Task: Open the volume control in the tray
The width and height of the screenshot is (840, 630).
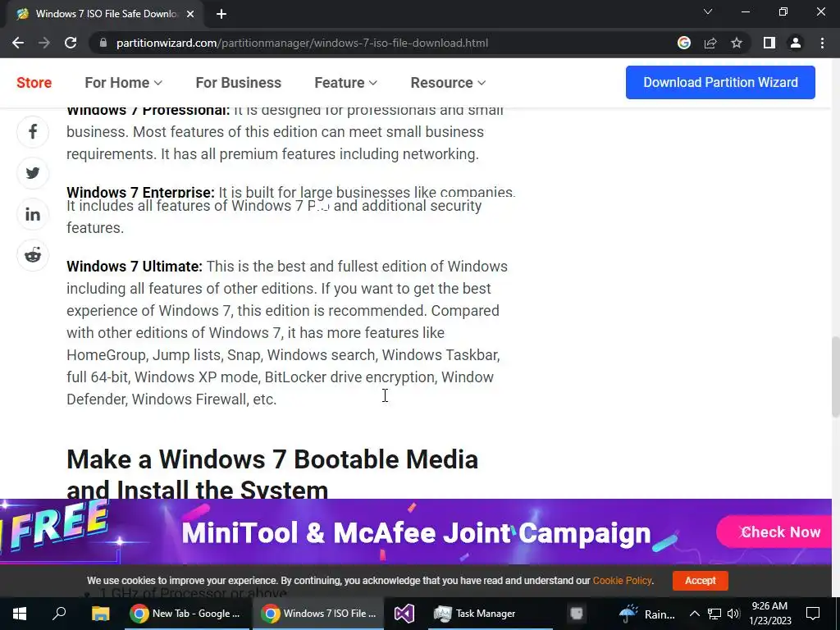Action: point(733,614)
